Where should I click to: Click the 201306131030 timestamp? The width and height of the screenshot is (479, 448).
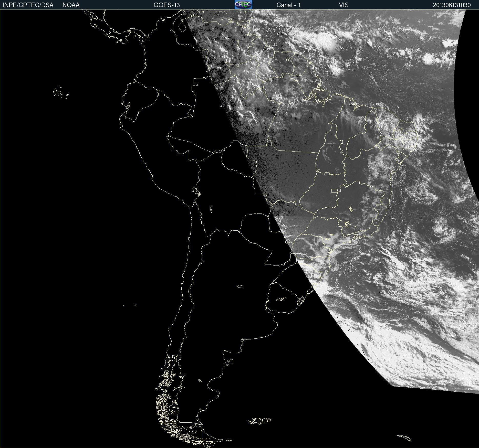[x=452, y=5]
